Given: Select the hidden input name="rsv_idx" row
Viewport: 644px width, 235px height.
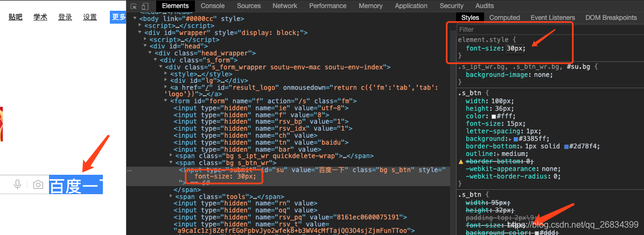Looking at the screenshot, I should pyautogui.click(x=263, y=129).
